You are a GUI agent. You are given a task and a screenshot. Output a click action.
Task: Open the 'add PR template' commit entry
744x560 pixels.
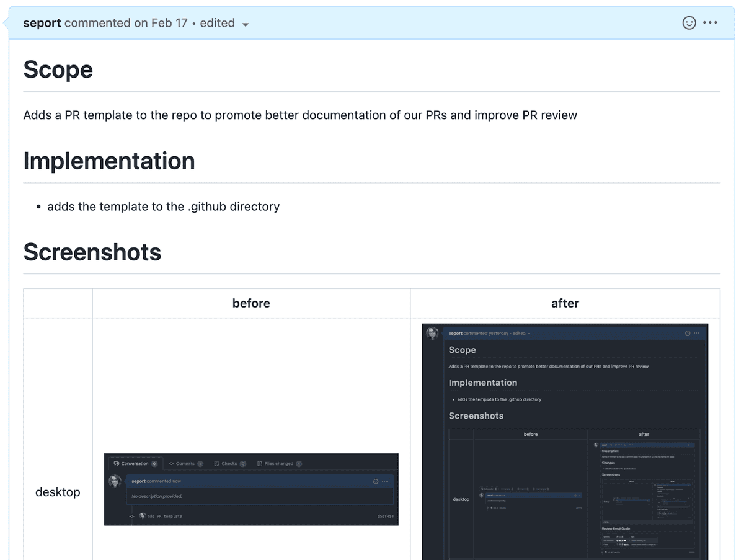coord(164,516)
